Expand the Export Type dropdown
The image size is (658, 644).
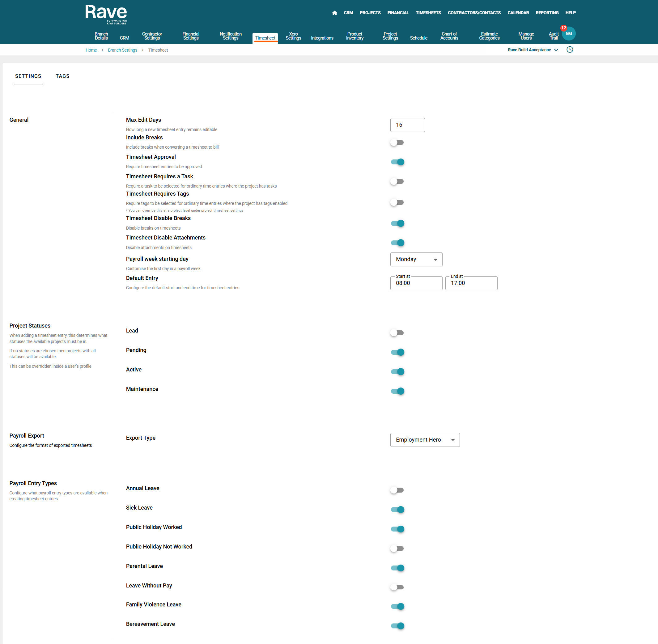[425, 440]
